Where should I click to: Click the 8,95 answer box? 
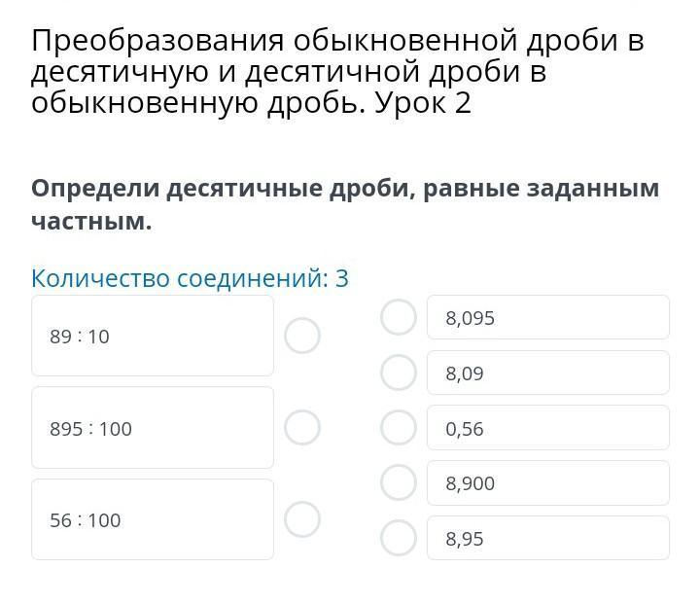coord(547,539)
